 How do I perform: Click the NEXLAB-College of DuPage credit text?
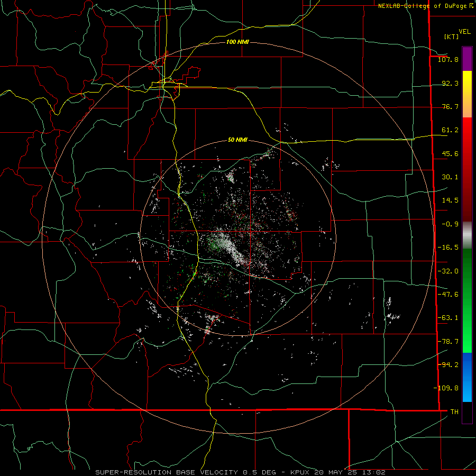pyautogui.click(x=423, y=6)
